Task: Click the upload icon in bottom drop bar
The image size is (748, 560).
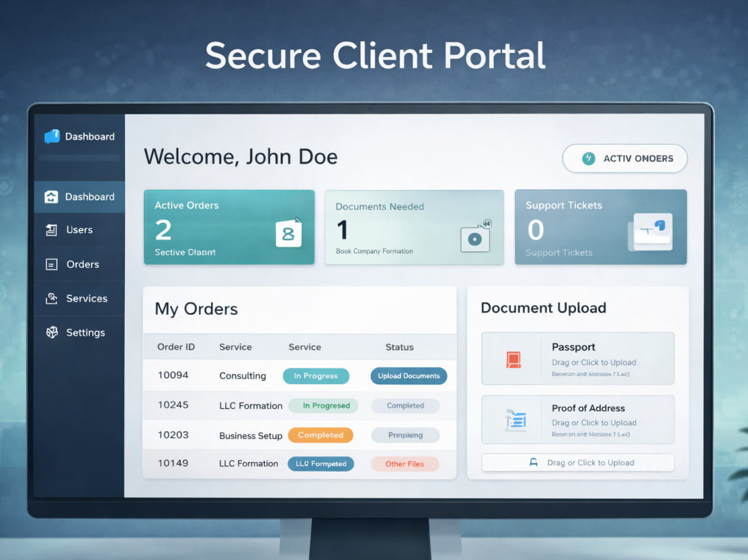Action: tap(533, 462)
